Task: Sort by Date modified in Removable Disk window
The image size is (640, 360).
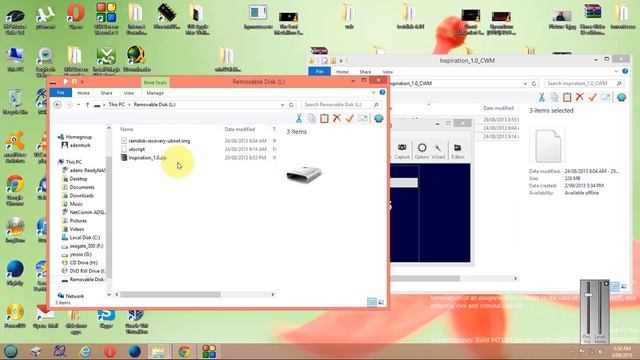Action: pyautogui.click(x=240, y=129)
